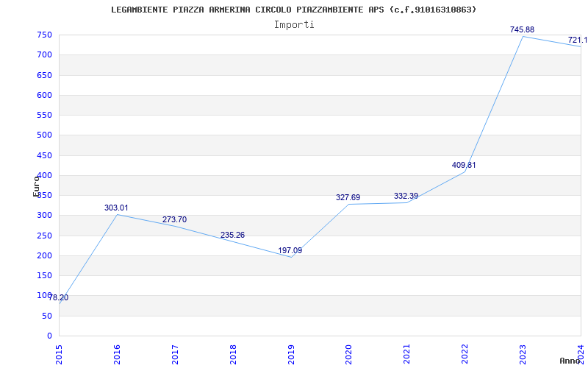The width and height of the screenshot is (588, 368).
Task: Click the 350 y-axis tick label
Action: [44, 196]
